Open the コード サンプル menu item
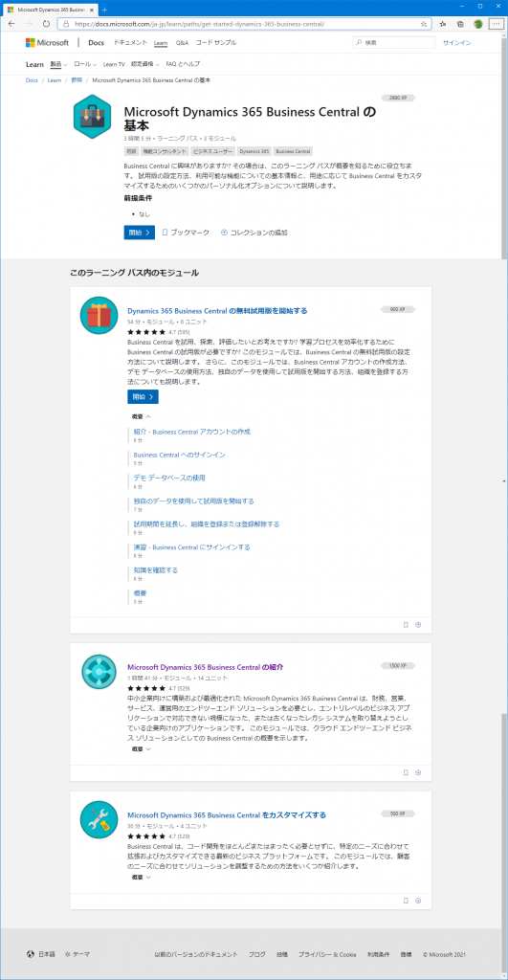 tap(216, 42)
